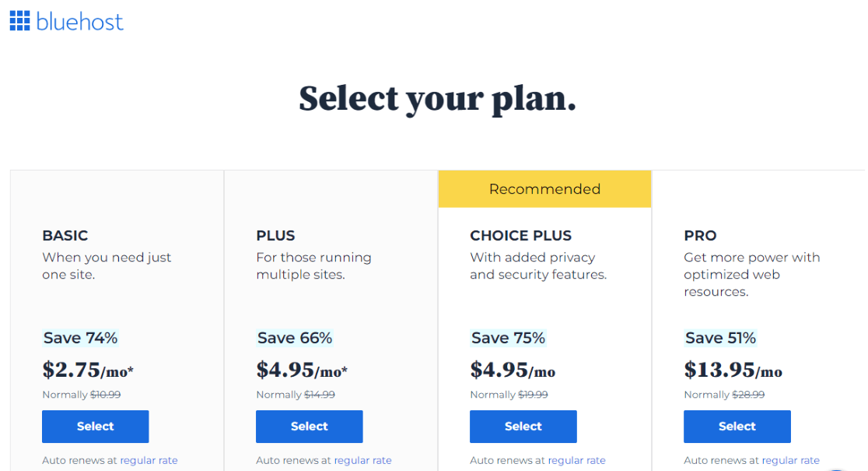This screenshot has width=868, height=471.
Task: Open the regular rate details under BASIC
Action: point(148,460)
